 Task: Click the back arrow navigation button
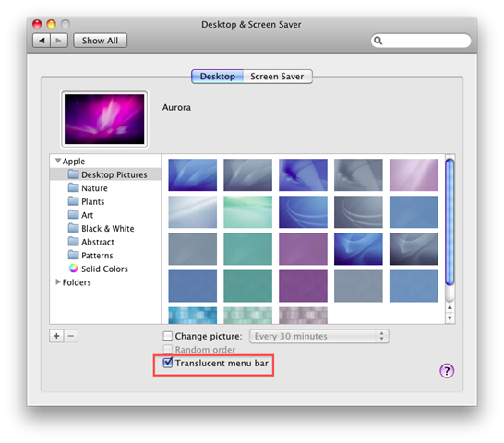point(42,41)
